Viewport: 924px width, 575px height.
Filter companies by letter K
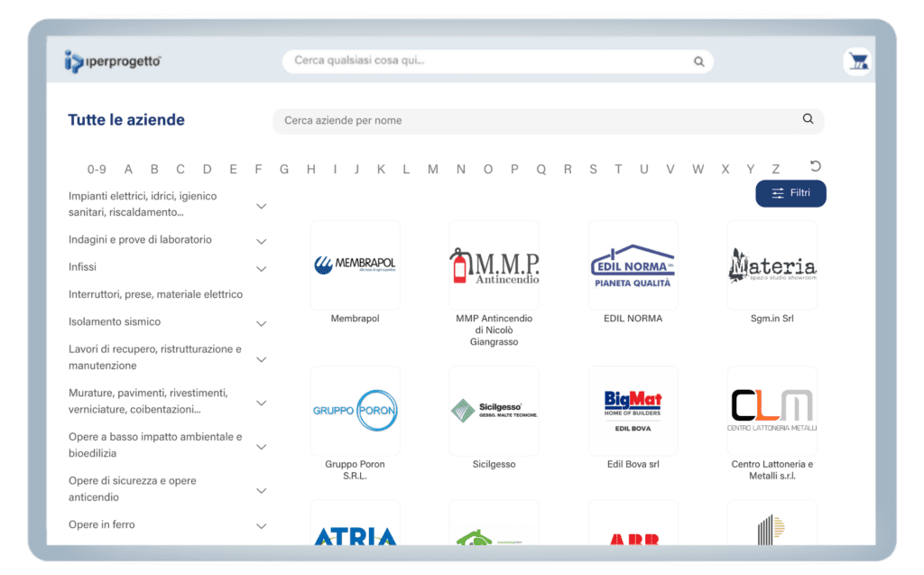[x=381, y=170]
